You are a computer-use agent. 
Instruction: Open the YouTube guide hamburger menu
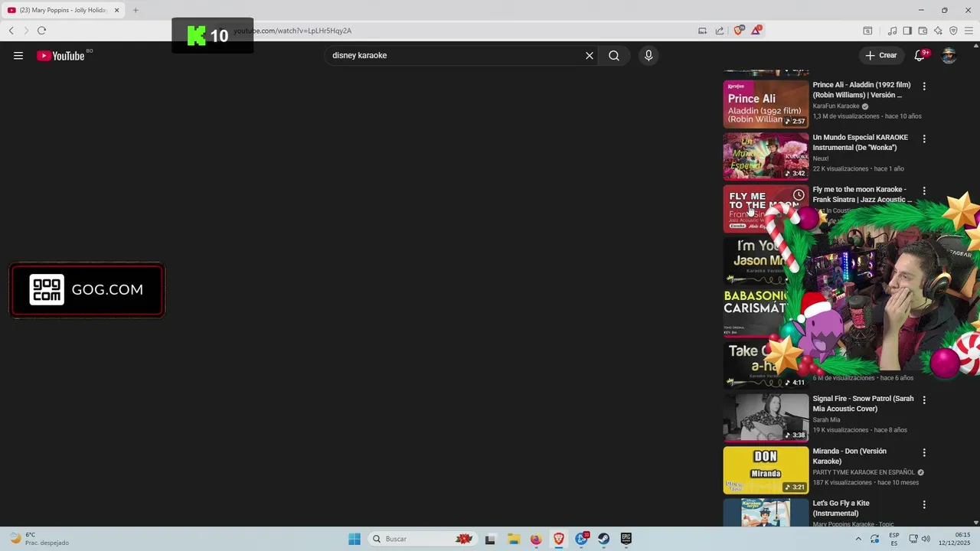point(18,55)
